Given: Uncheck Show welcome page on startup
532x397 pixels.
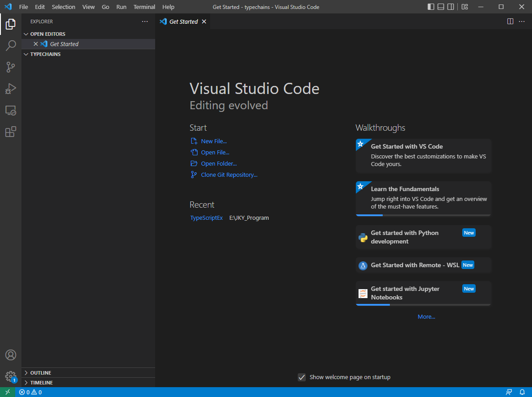Looking at the screenshot, I should [302, 377].
